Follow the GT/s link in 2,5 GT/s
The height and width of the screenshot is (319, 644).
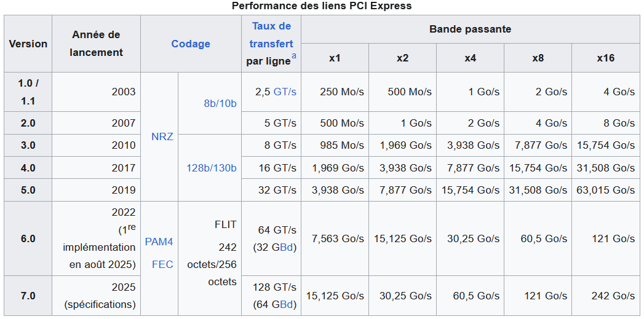(285, 92)
